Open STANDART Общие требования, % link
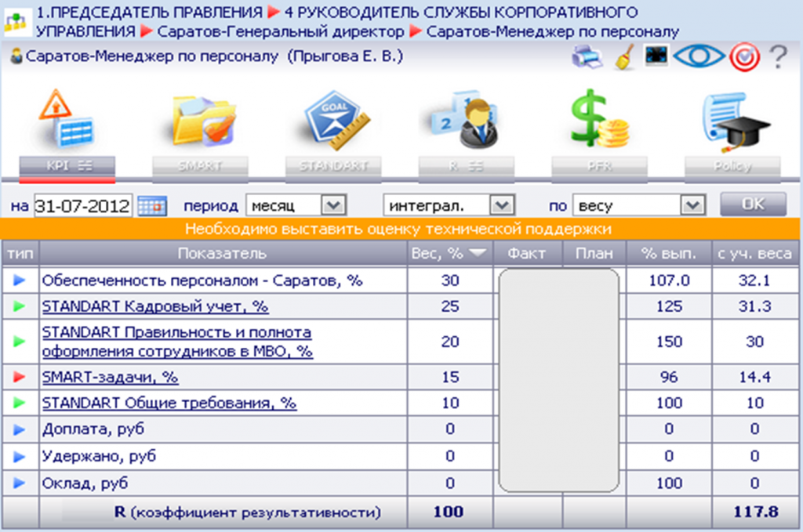Image resolution: width=803 pixels, height=532 pixels. click(169, 403)
